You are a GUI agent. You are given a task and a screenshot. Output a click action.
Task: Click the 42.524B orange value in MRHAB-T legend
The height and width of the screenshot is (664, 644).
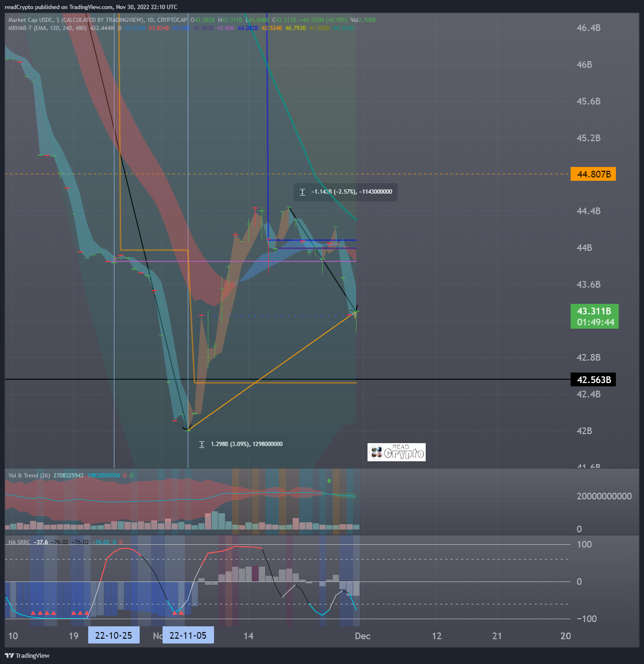point(272,28)
